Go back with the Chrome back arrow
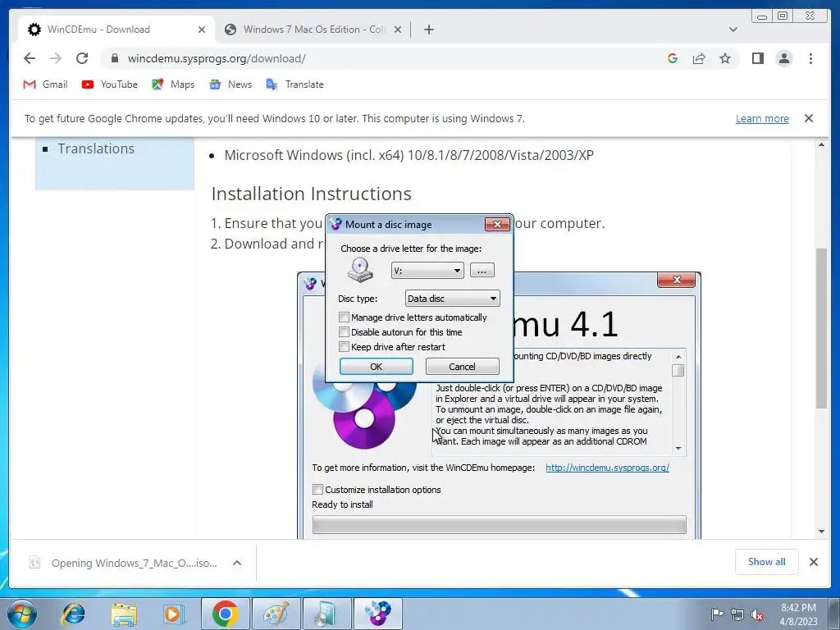The width and height of the screenshot is (840, 630). click(30, 58)
